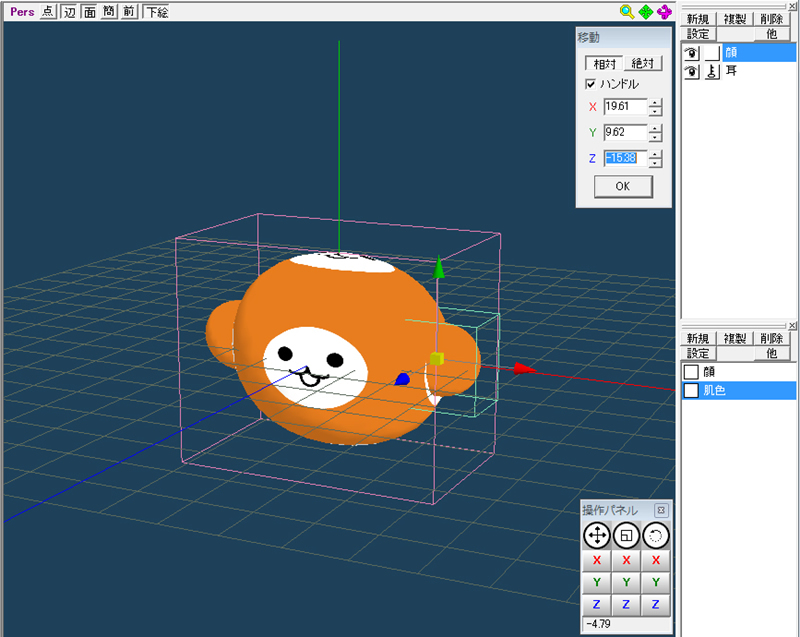Select the 顔 object row
Screen dimensions: 800x637
(759, 53)
